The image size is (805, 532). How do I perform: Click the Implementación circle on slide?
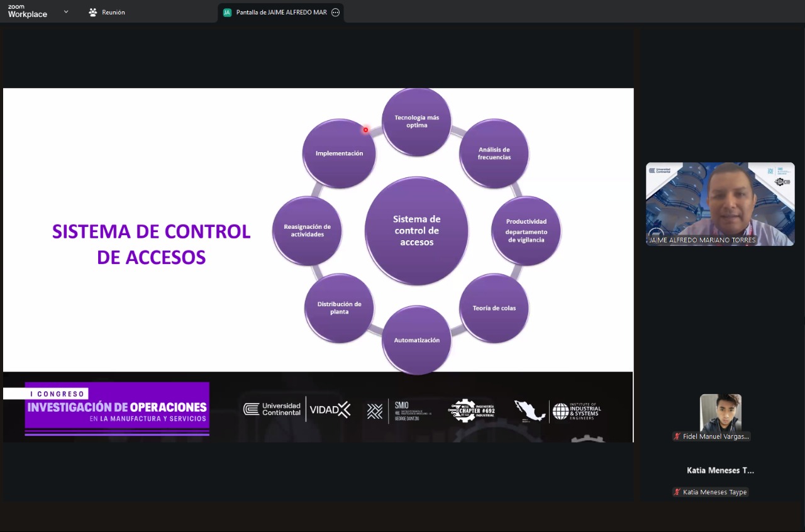pyautogui.click(x=339, y=153)
